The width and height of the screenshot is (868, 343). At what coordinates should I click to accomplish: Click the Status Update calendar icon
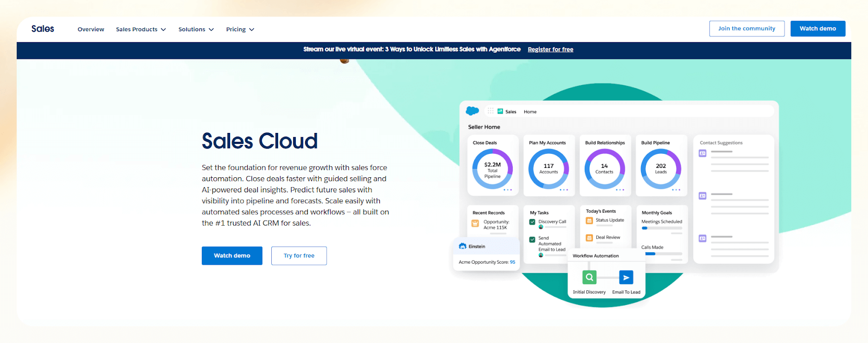(x=589, y=220)
